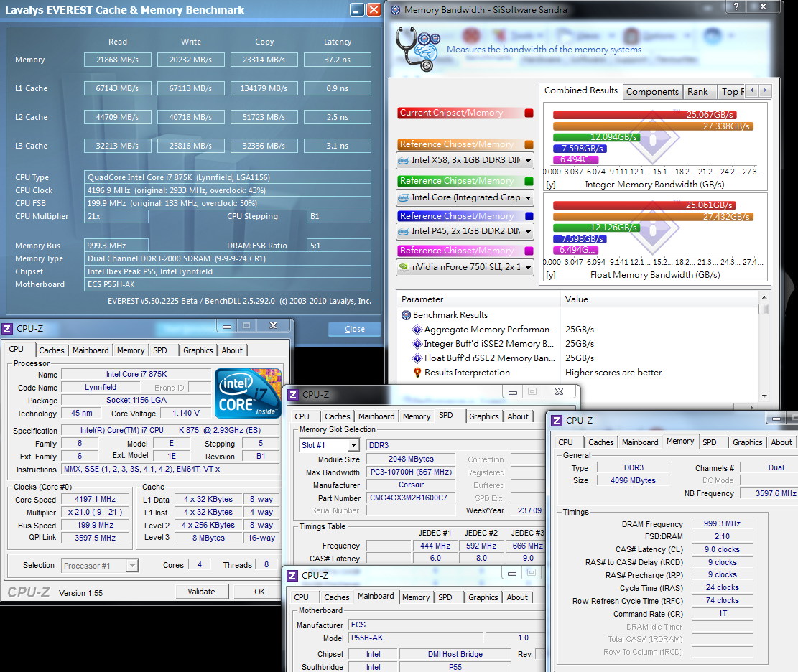This screenshot has height=672, width=798.
Task: Click the NB Frequency 3597.6 MHz field
Action: click(x=769, y=493)
